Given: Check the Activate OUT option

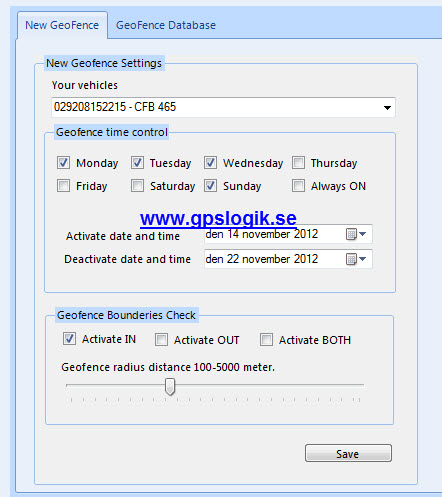Looking at the screenshot, I should tap(161, 340).
